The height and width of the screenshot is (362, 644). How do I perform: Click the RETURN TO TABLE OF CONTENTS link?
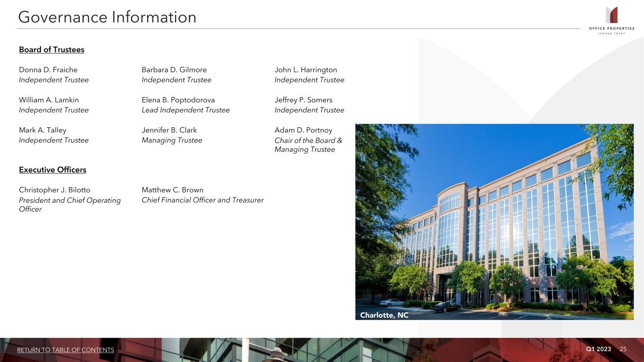(66, 350)
